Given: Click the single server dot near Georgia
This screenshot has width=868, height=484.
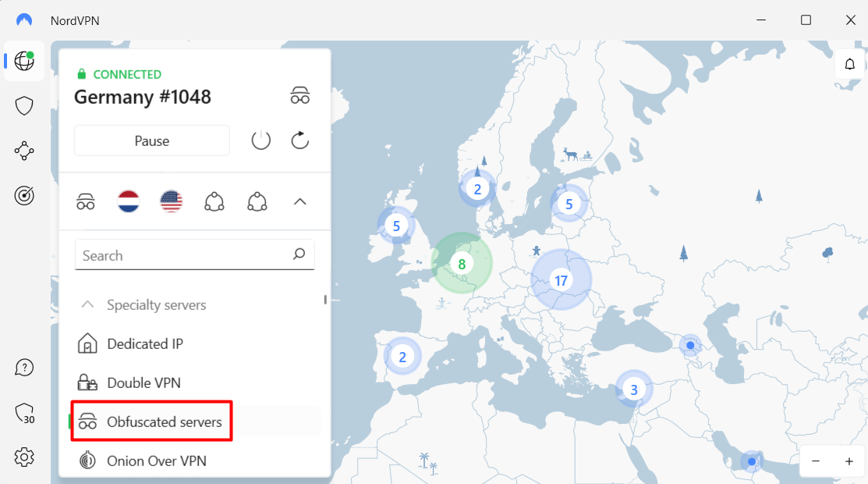Looking at the screenshot, I should (x=690, y=345).
